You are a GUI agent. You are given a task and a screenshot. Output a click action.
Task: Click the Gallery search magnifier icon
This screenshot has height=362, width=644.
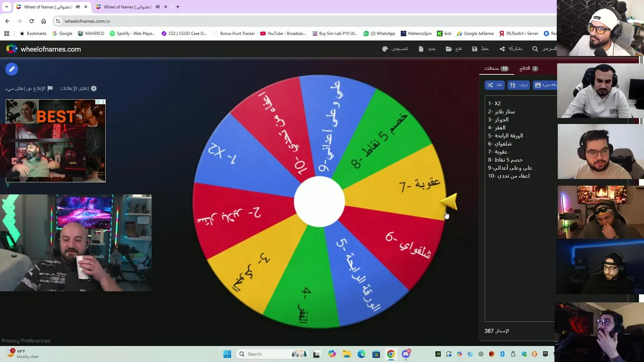pos(535,49)
